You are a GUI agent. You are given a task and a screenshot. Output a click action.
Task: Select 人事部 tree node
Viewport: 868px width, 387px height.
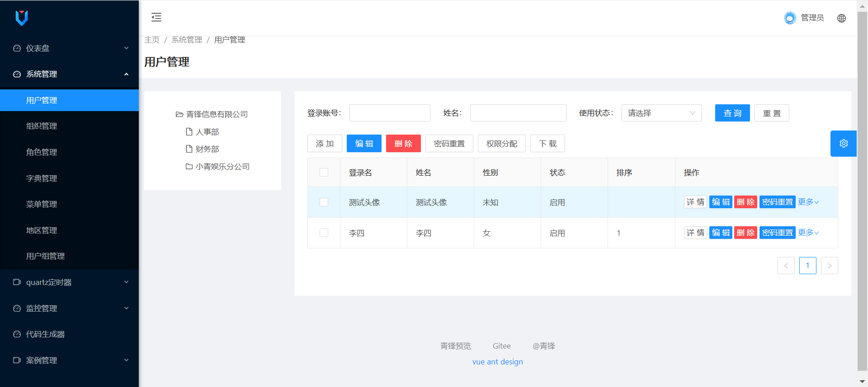click(x=207, y=132)
